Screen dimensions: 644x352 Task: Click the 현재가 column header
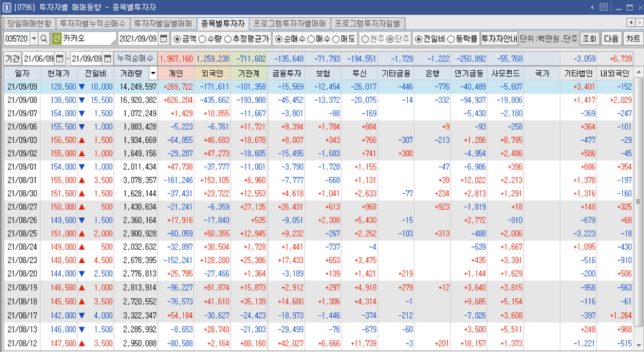click(58, 74)
